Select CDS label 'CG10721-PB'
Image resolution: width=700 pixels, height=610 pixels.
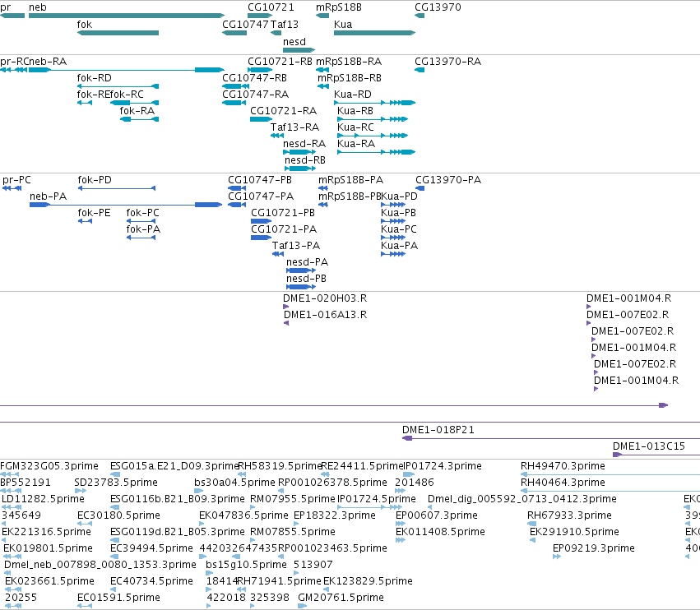(x=283, y=212)
